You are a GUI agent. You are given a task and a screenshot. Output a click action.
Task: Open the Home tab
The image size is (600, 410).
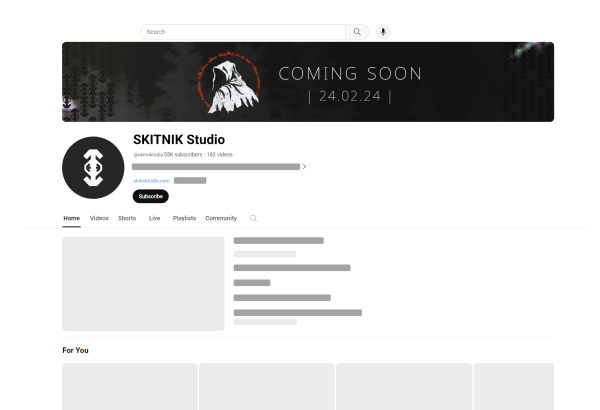click(71, 218)
